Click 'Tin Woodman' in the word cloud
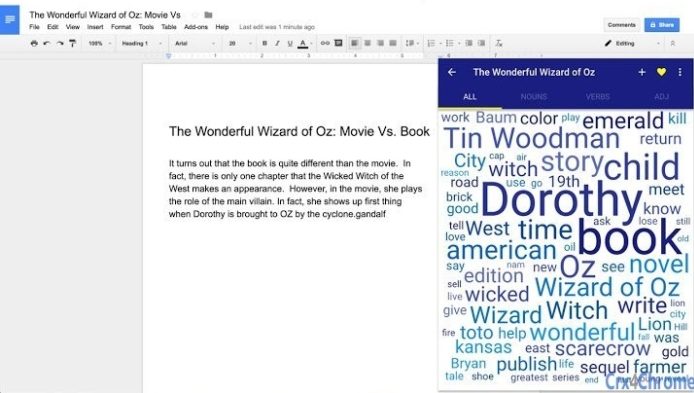 coord(531,138)
